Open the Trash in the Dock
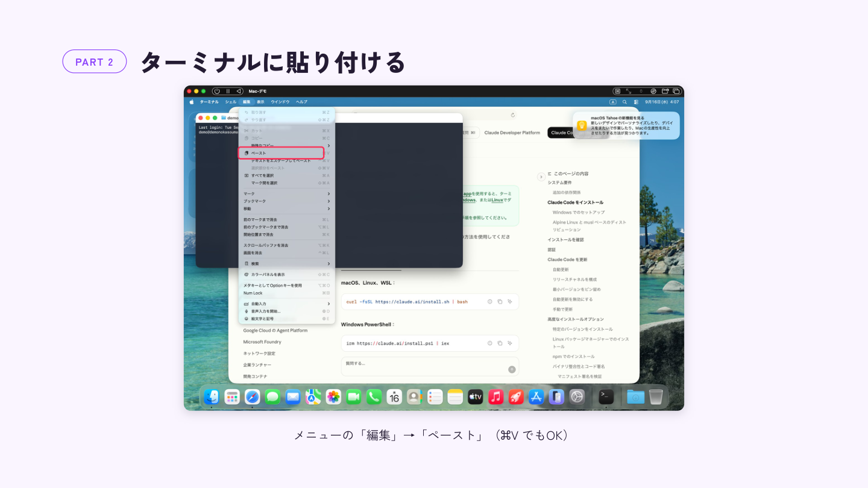 (656, 396)
